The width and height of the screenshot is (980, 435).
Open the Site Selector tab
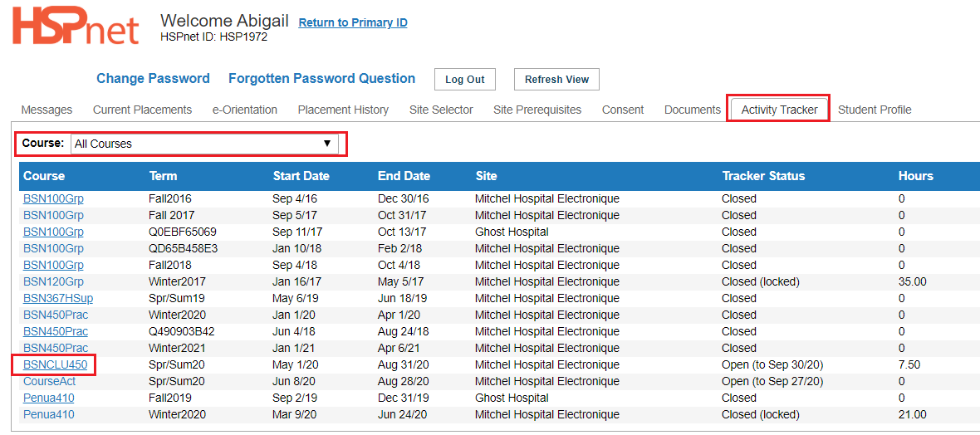pos(441,110)
